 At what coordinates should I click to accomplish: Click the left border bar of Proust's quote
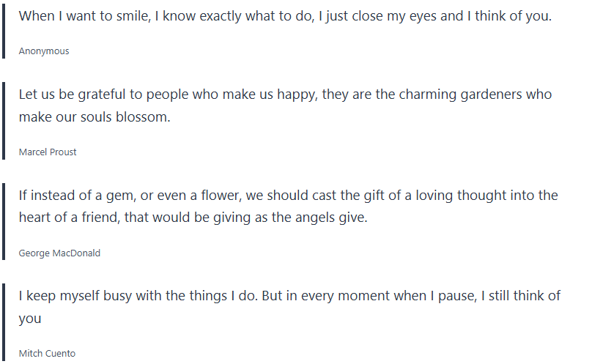click(x=4, y=119)
